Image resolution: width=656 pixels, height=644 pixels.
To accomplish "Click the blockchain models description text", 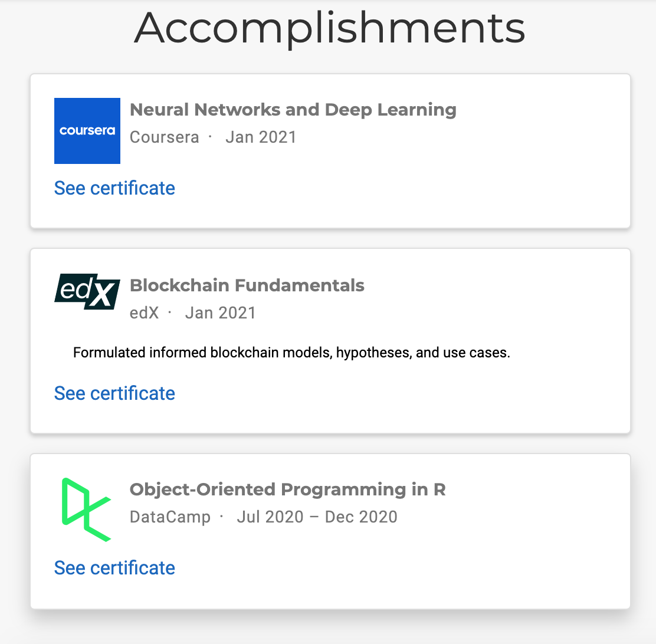I will coord(291,353).
